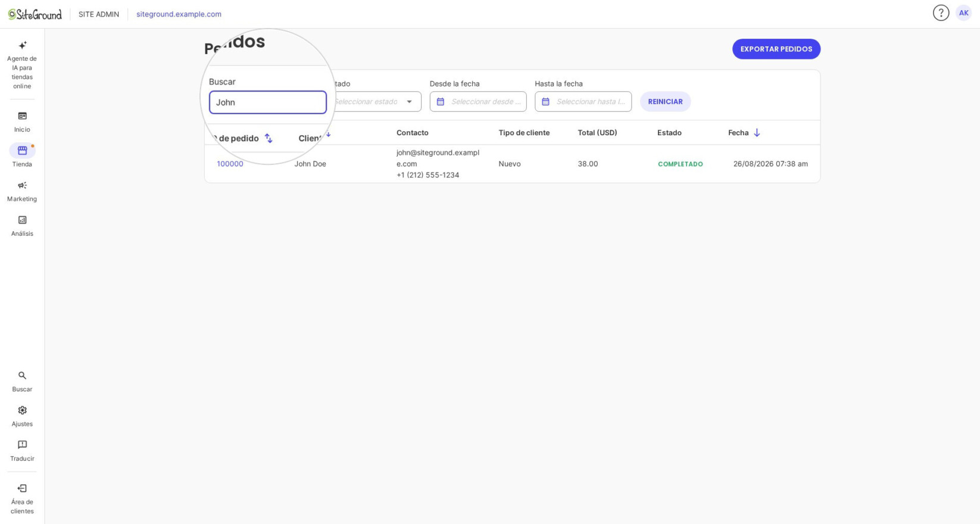
Task: Click the 38.00 total value
Action: (x=588, y=164)
